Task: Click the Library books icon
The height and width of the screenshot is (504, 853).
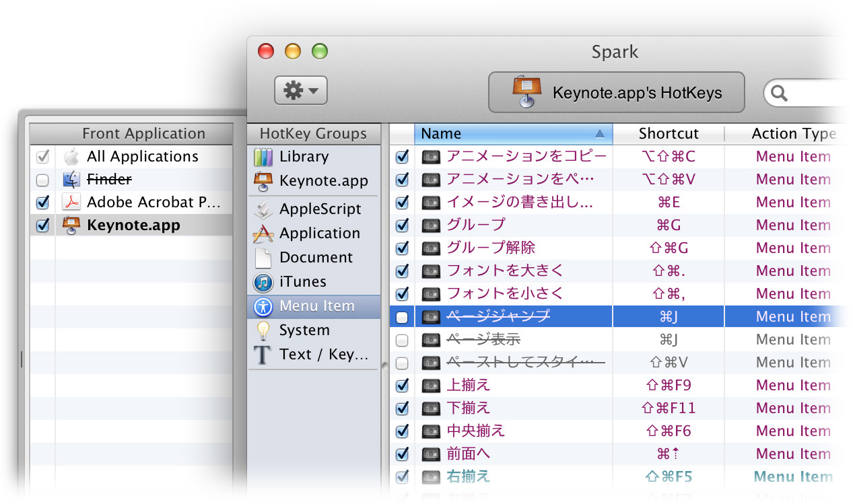Action: point(263,157)
